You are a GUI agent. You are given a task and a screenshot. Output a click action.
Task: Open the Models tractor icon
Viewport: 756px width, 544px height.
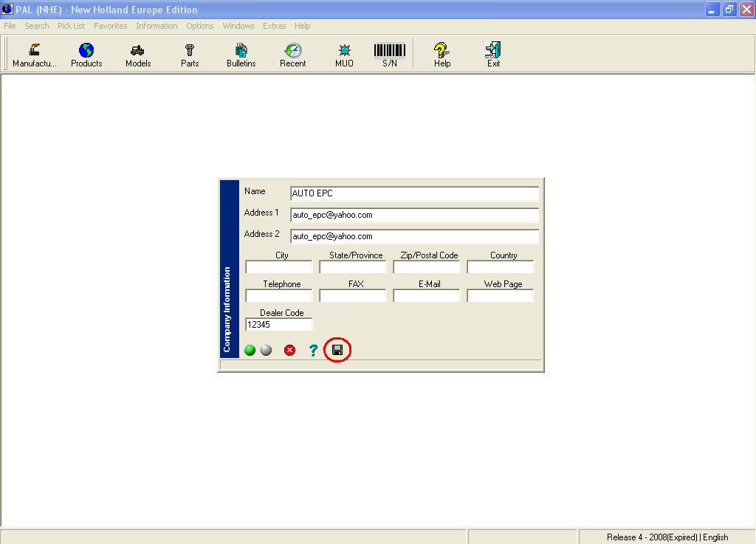coord(138,55)
